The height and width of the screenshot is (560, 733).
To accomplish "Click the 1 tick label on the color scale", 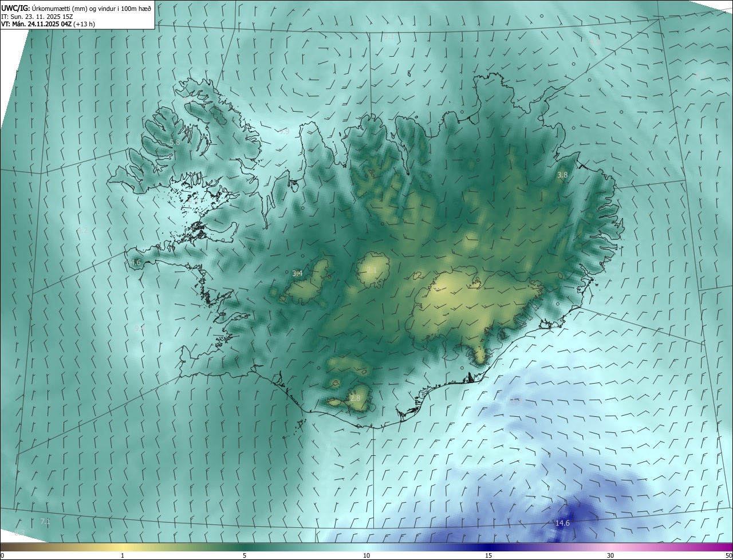I will (123, 555).
